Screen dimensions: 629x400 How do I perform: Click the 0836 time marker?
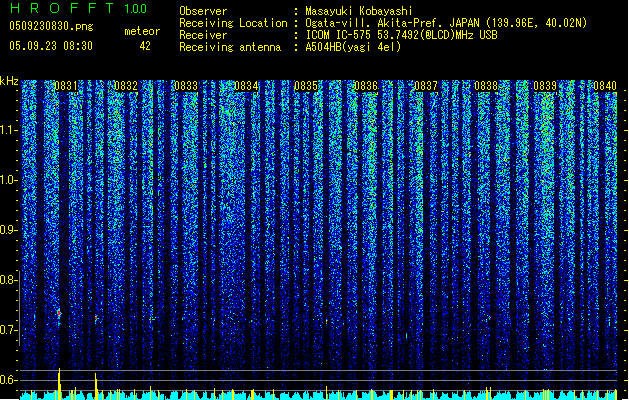click(366, 86)
